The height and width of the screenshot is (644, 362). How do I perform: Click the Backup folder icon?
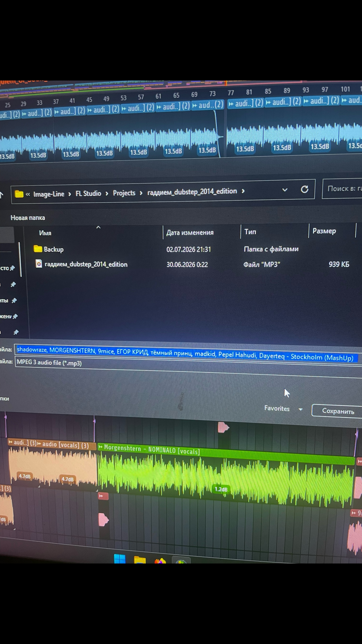click(x=38, y=249)
